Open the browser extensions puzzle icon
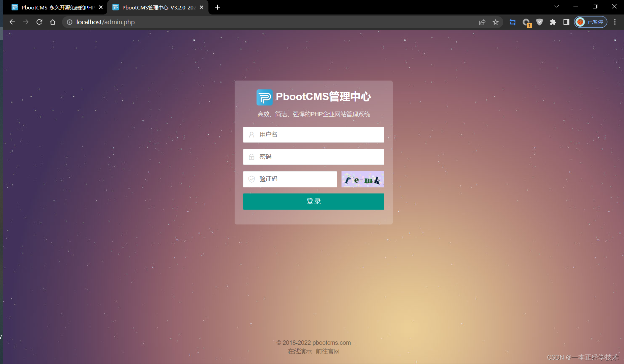This screenshot has width=624, height=364. pyautogui.click(x=553, y=22)
